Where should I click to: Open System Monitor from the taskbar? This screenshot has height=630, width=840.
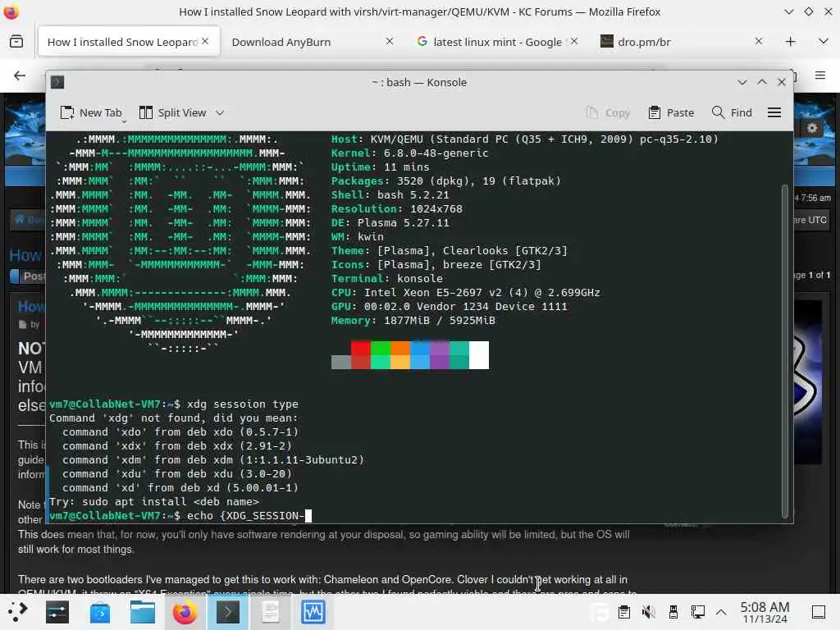[313, 612]
